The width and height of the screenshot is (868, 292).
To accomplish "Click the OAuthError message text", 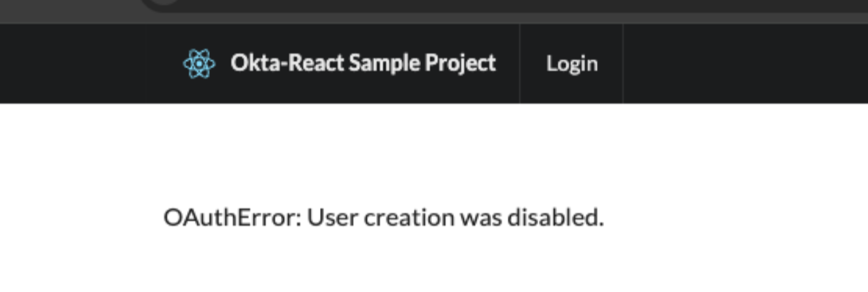I will (383, 218).
